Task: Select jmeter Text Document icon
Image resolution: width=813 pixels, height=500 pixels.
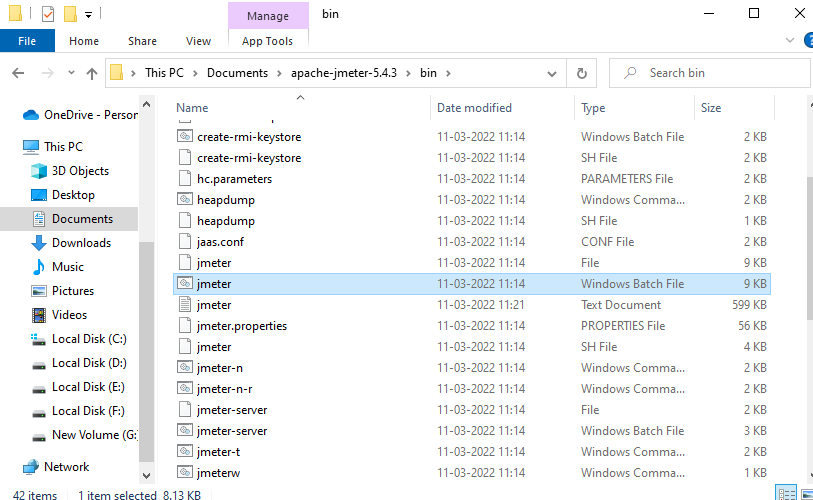Action: (x=185, y=304)
